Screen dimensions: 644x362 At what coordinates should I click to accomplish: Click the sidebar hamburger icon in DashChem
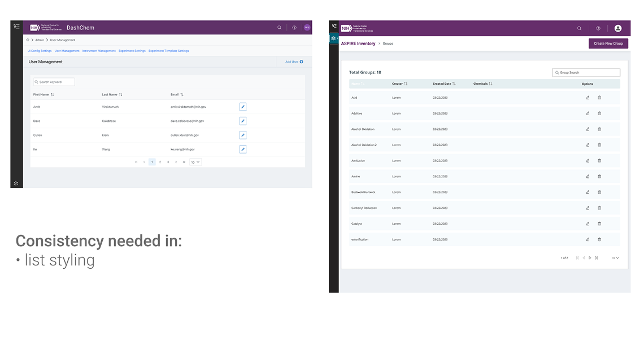16,26
